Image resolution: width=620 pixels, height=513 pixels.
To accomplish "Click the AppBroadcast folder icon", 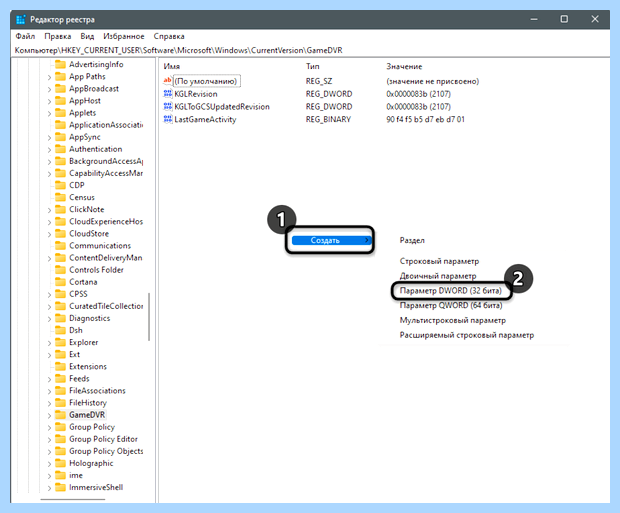I will point(60,89).
